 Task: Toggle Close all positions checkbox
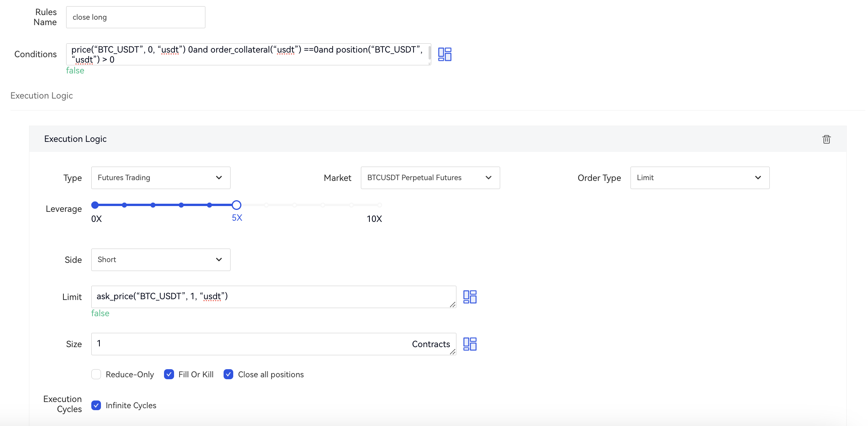(x=229, y=374)
